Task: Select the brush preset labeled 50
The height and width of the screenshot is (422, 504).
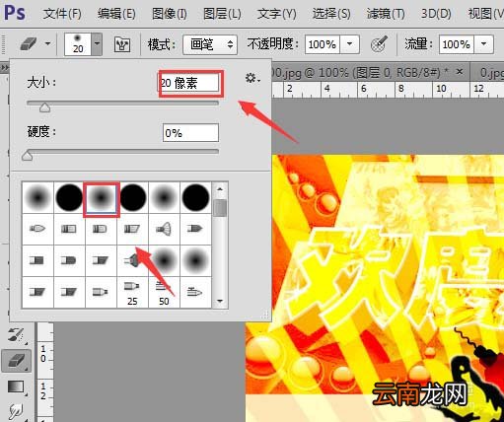Action: tap(164, 293)
